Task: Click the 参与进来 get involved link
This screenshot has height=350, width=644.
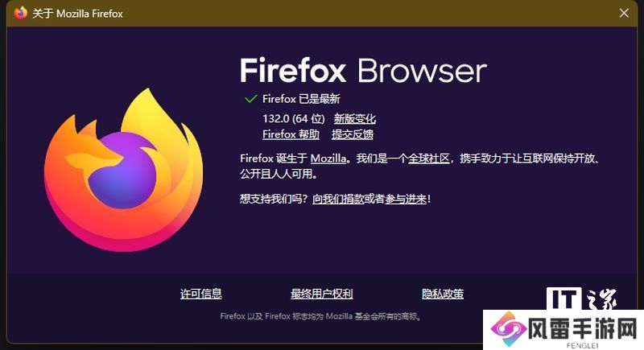Action: point(406,200)
